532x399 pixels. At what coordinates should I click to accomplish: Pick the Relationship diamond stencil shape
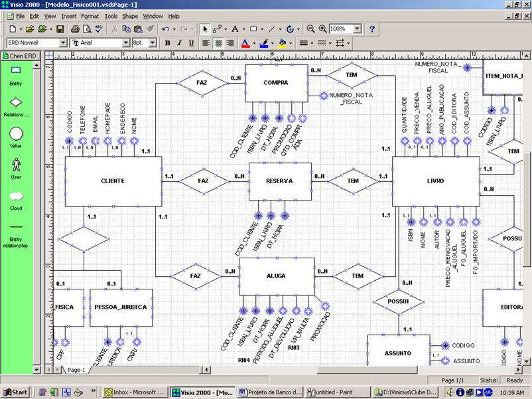click(x=15, y=102)
